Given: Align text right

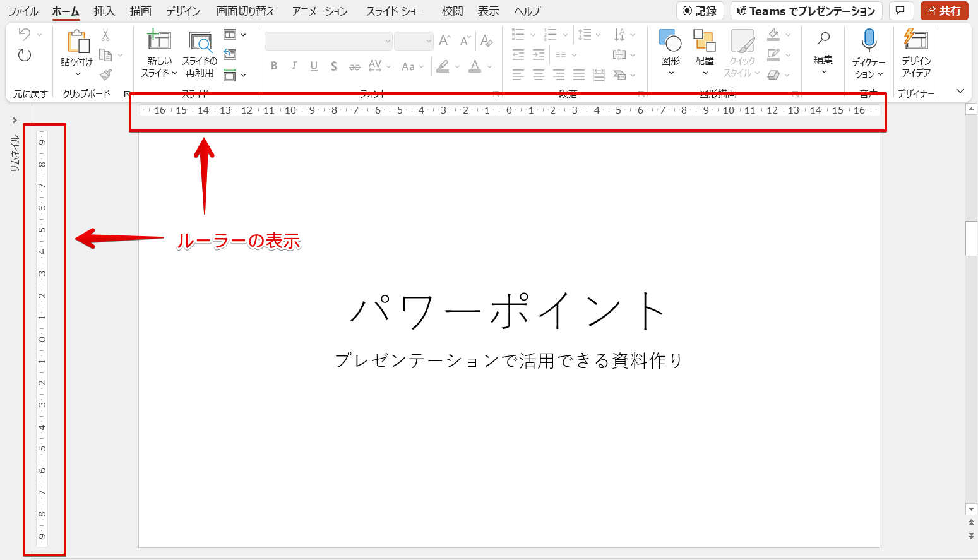Looking at the screenshot, I should [559, 75].
